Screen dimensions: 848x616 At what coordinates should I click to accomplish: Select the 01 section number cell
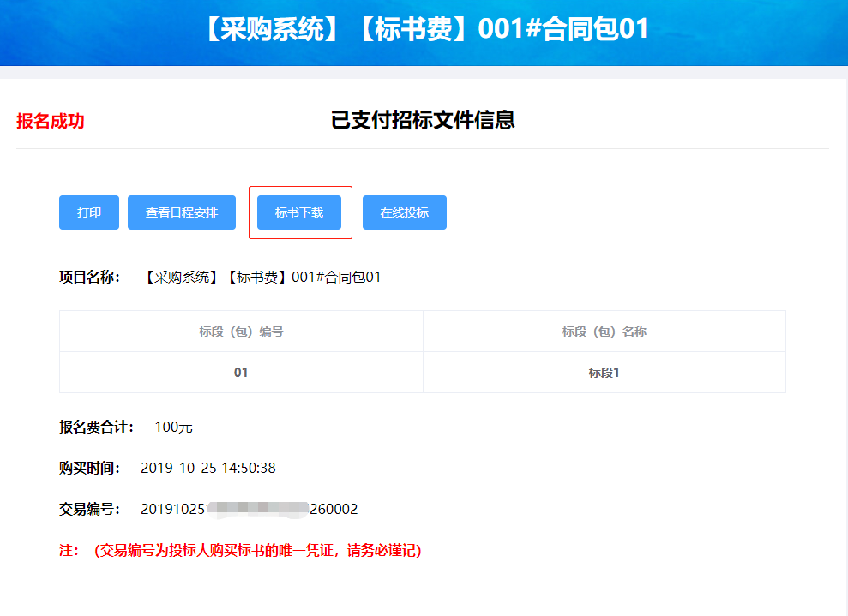click(x=241, y=373)
